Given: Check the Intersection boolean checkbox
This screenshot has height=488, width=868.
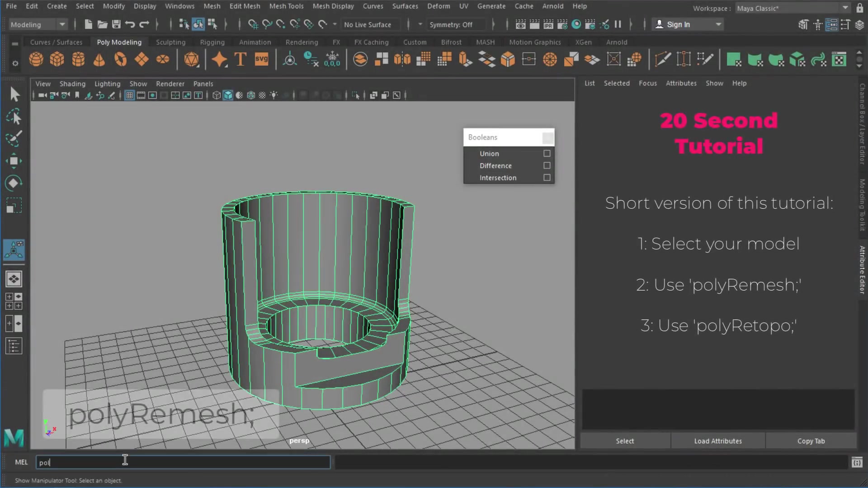Looking at the screenshot, I should coord(547,178).
